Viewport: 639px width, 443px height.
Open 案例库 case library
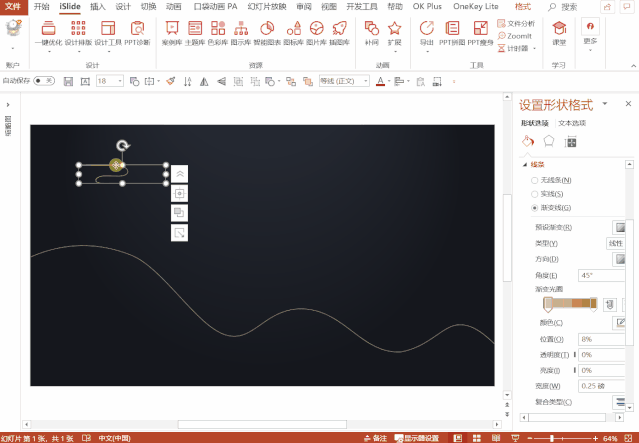click(172, 33)
